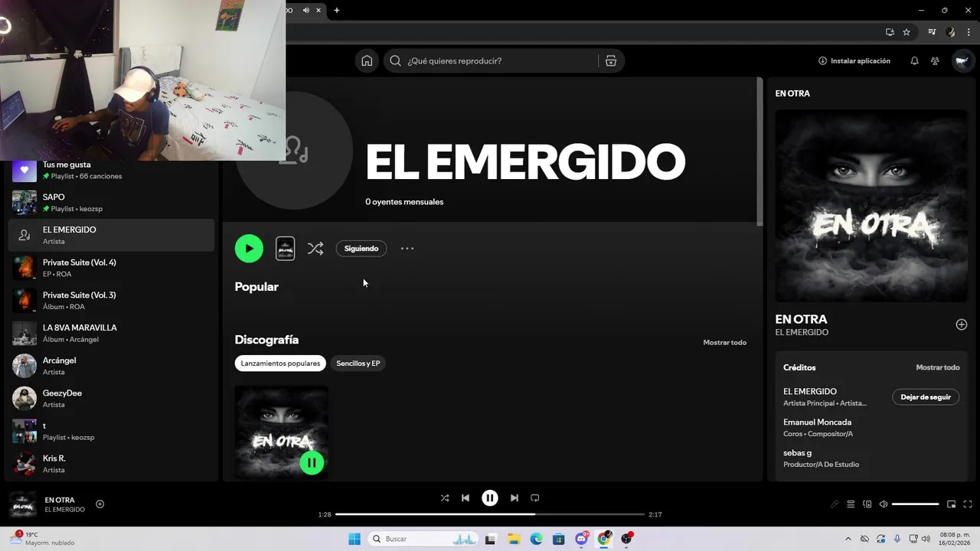
Task: Open the miniplayer
Action: click(x=951, y=504)
